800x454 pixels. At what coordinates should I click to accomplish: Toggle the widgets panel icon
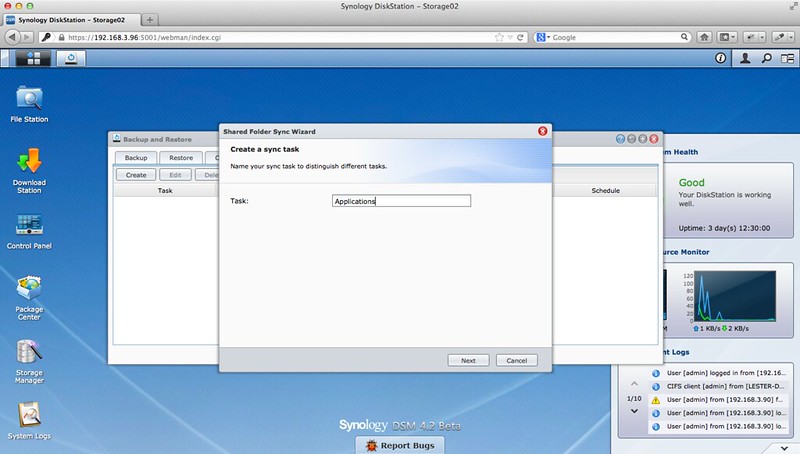[x=787, y=58]
